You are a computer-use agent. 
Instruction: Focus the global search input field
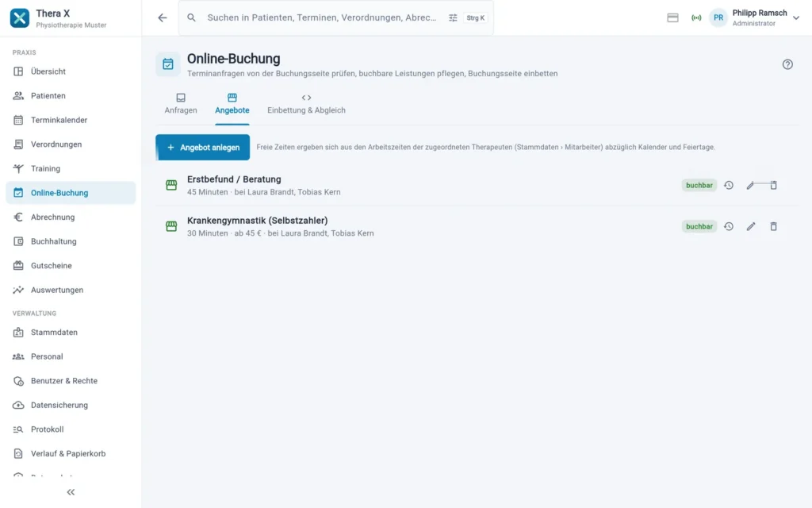[322, 17]
